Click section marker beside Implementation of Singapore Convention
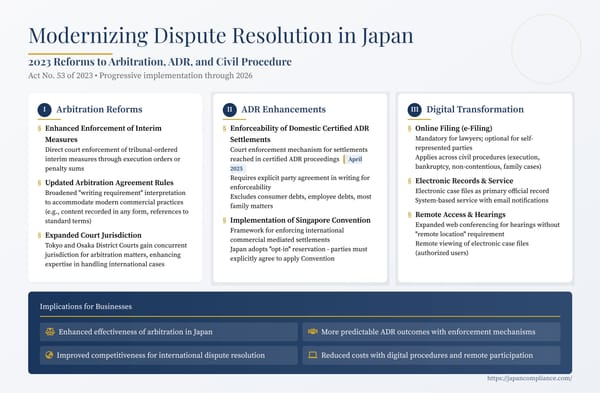Image resolution: width=600 pixels, height=393 pixels. 224,220
